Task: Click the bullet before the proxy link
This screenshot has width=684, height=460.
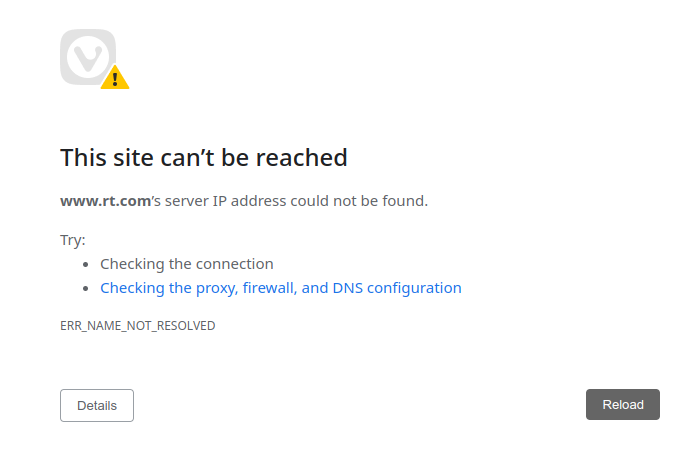Action: tap(89, 289)
